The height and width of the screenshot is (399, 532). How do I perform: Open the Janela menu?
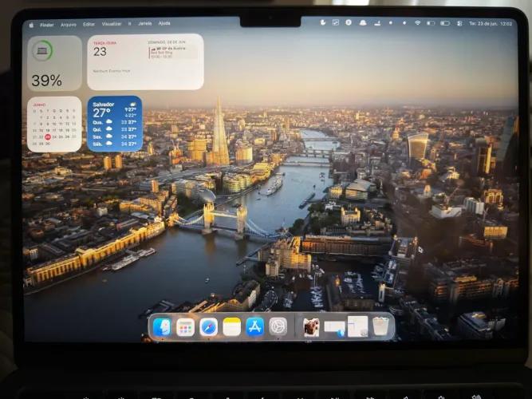(x=145, y=23)
